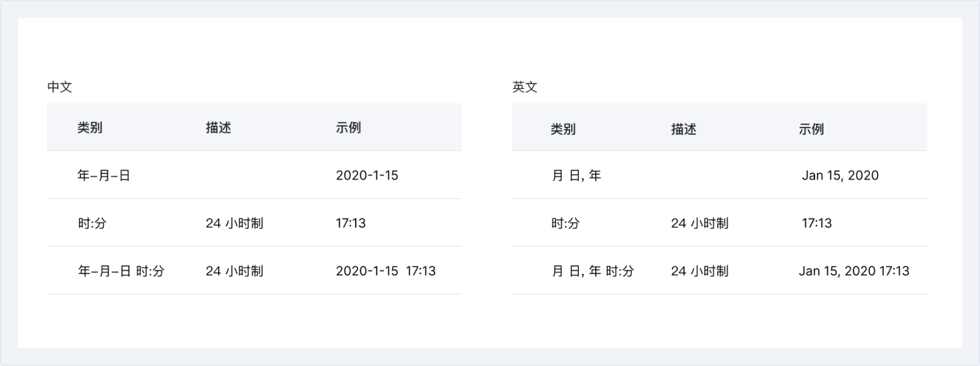Select 类别 header in Chinese table
Screen dimensions: 980x366
coord(90,128)
